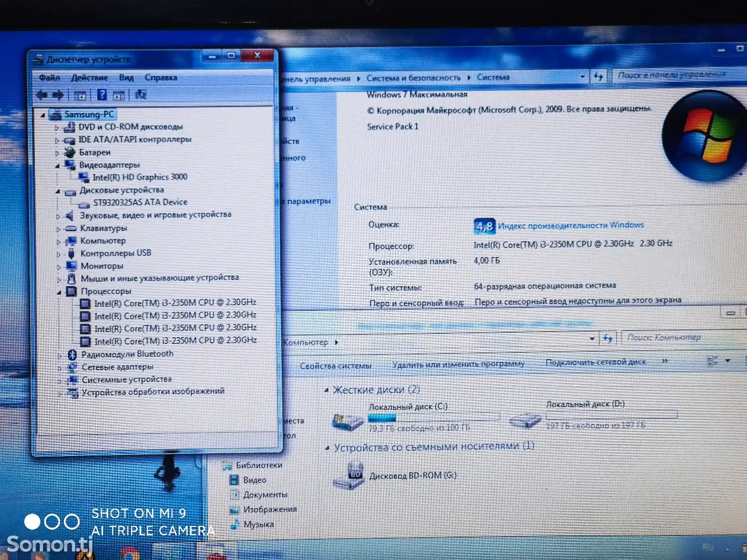Open the Файл menu in Device Manager
The height and width of the screenshot is (560, 747).
point(49,77)
